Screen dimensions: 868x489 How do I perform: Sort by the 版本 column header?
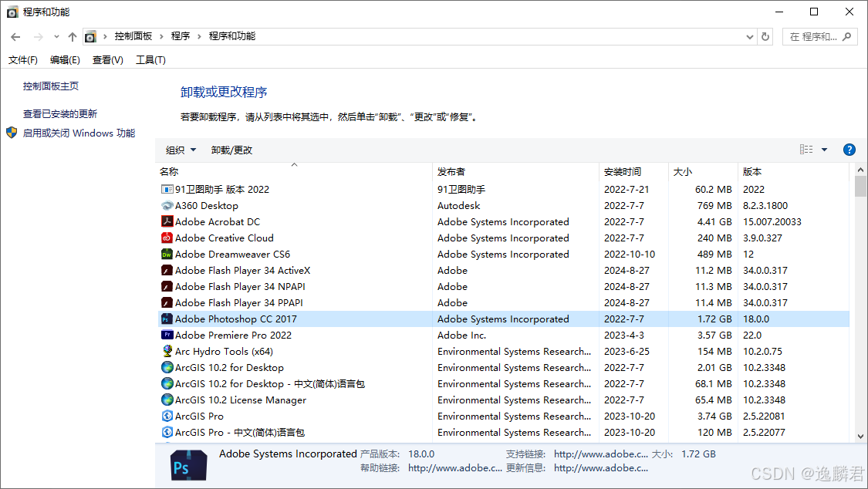[x=793, y=171]
